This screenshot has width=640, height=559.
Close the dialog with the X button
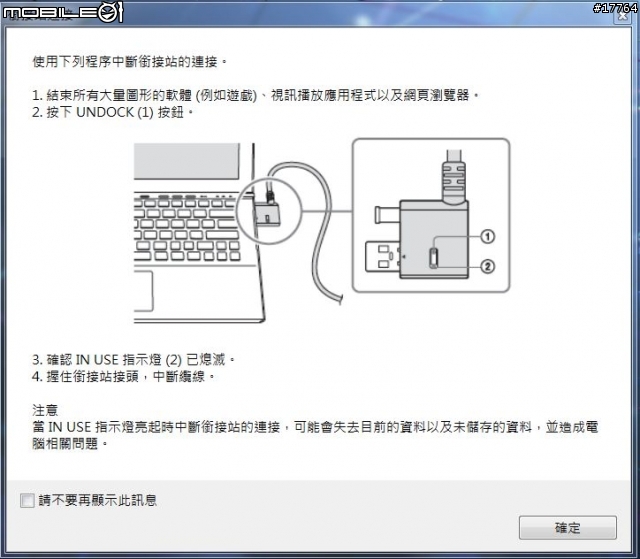click(623, 16)
